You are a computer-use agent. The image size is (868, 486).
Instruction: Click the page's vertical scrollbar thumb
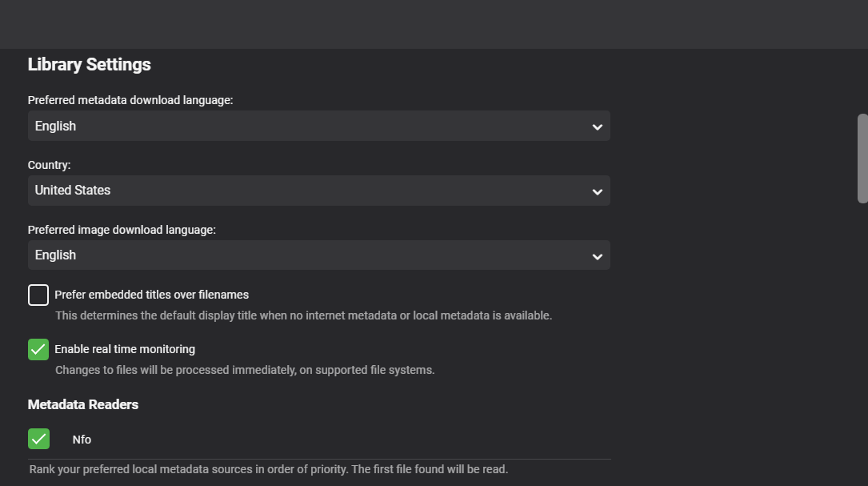pos(862,159)
